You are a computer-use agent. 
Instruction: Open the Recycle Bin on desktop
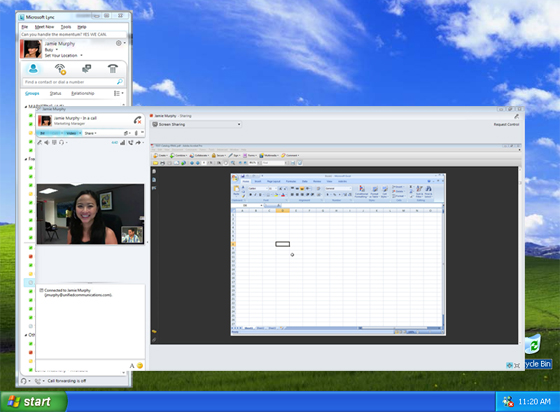coord(538,351)
